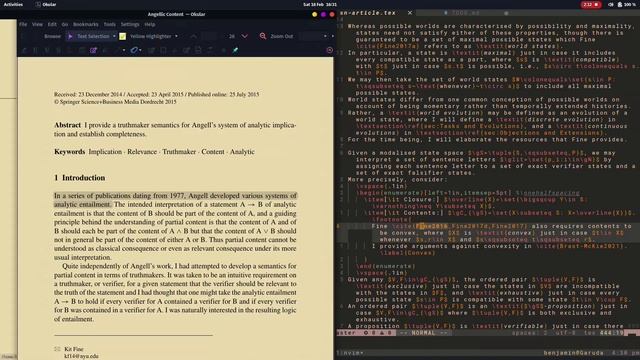Go to previous page with up chevron
Screen dimensions: 640x360
point(193,36)
